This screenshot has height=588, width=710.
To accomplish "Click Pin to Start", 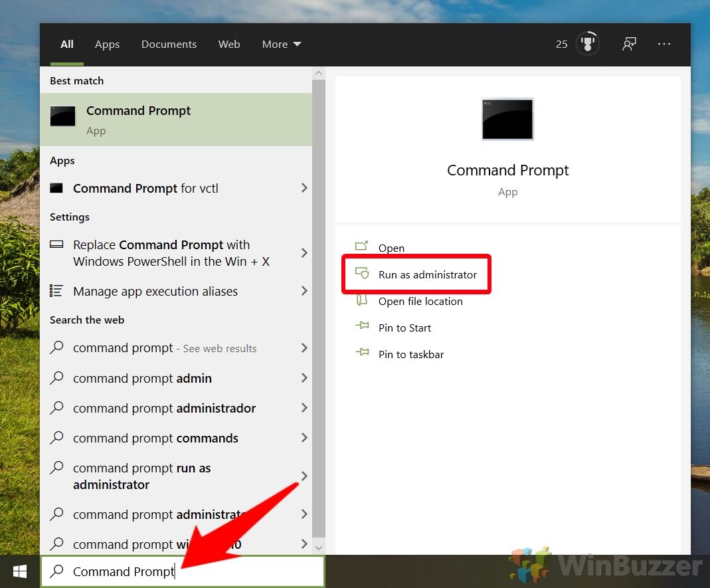I will coord(404,328).
